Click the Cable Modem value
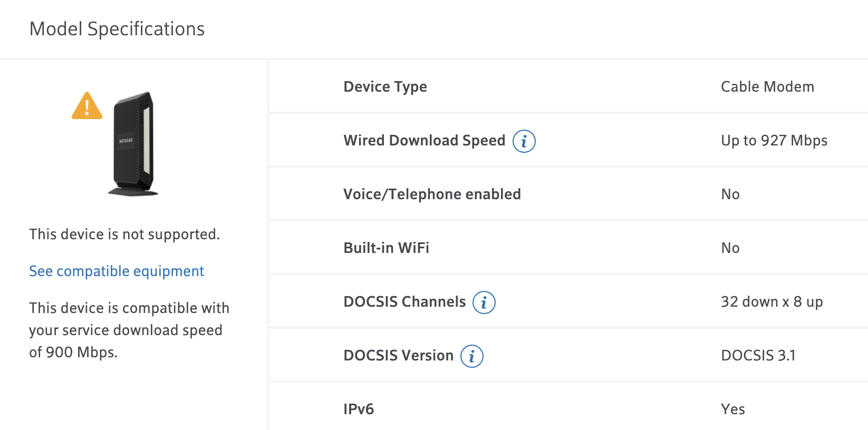Viewport: 868px width, 430px height. coord(767,86)
